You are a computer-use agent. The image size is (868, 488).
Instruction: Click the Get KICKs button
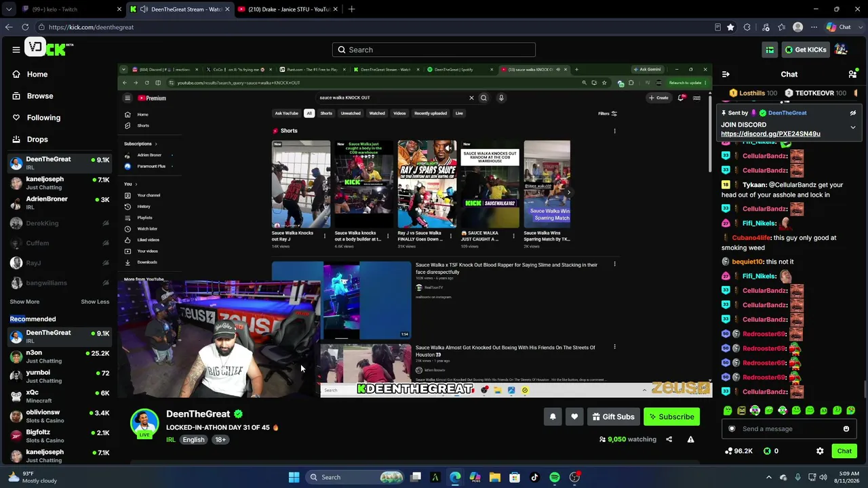[x=806, y=49]
